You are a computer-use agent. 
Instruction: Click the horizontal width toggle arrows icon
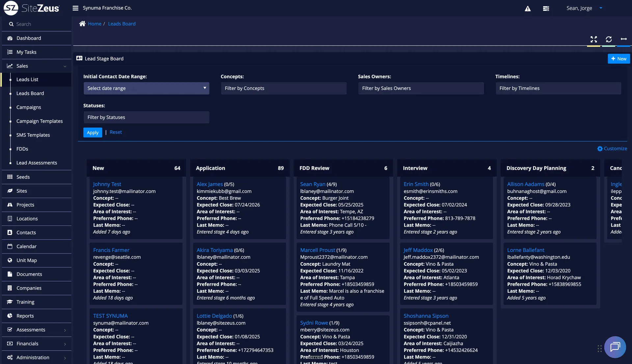pos(623,39)
